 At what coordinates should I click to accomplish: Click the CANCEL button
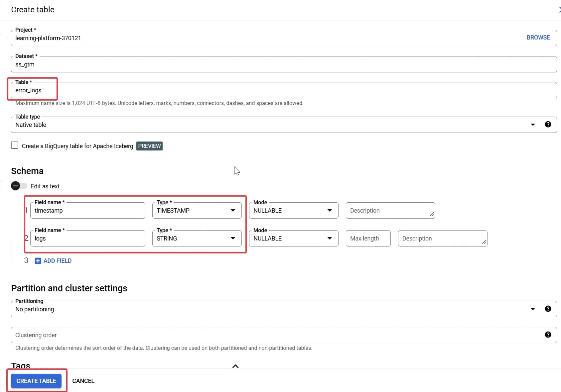pos(83,381)
